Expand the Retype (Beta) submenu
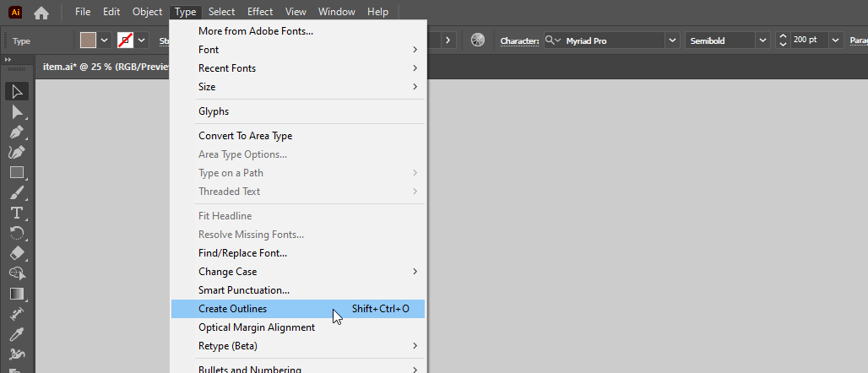 pos(298,346)
